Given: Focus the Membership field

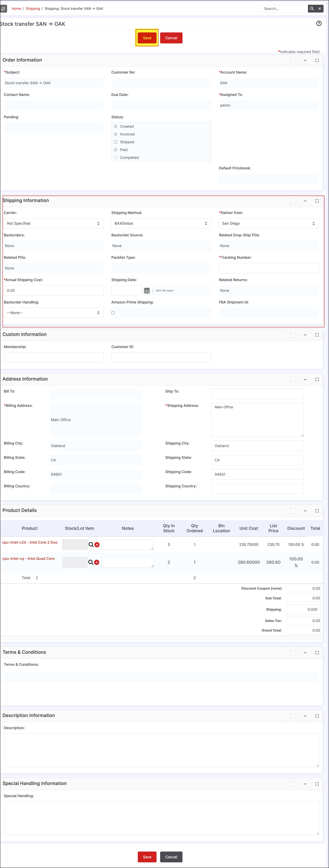Looking at the screenshot, I should click(x=54, y=357).
